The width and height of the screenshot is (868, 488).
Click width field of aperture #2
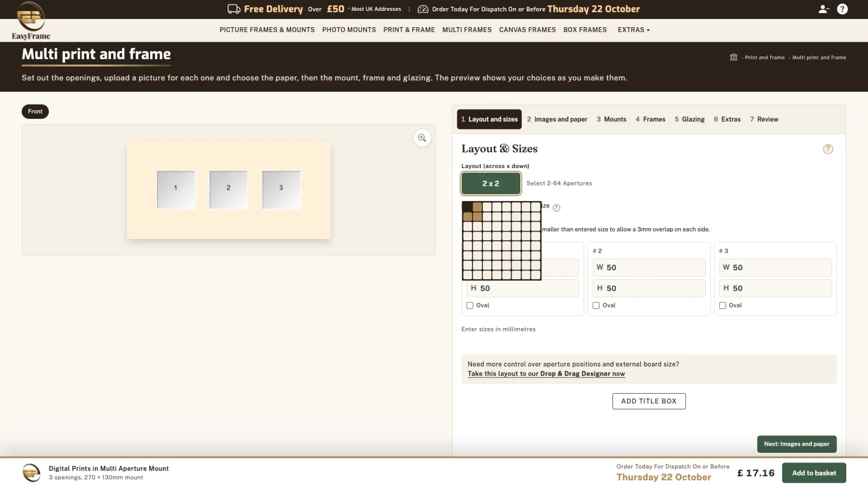coord(649,267)
